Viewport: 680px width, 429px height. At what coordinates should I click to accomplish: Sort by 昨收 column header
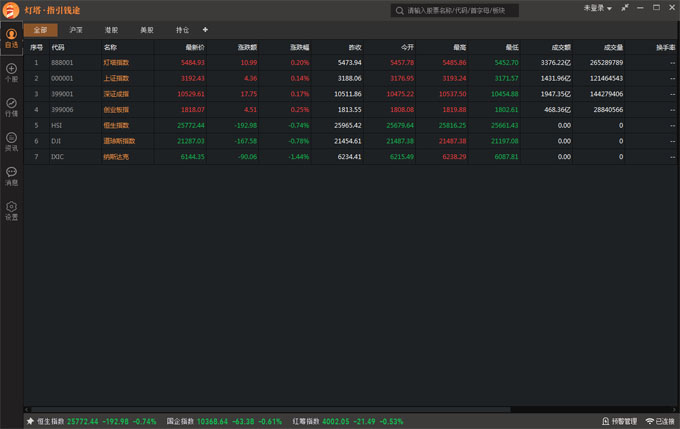pyautogui.click(x=355, y=47)
